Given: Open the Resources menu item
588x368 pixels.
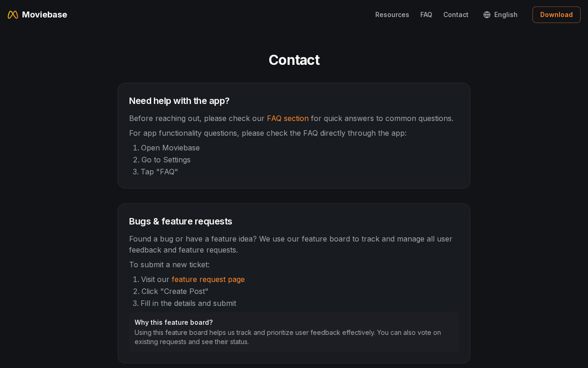Looking at the screenshot, I should coord(392,15).
